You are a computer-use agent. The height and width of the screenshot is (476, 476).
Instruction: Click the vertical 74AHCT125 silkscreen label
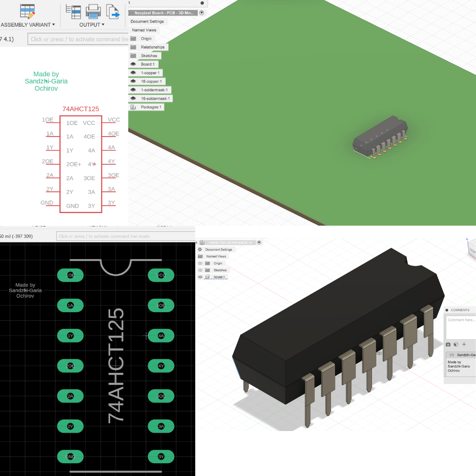[x=116, y=365]
